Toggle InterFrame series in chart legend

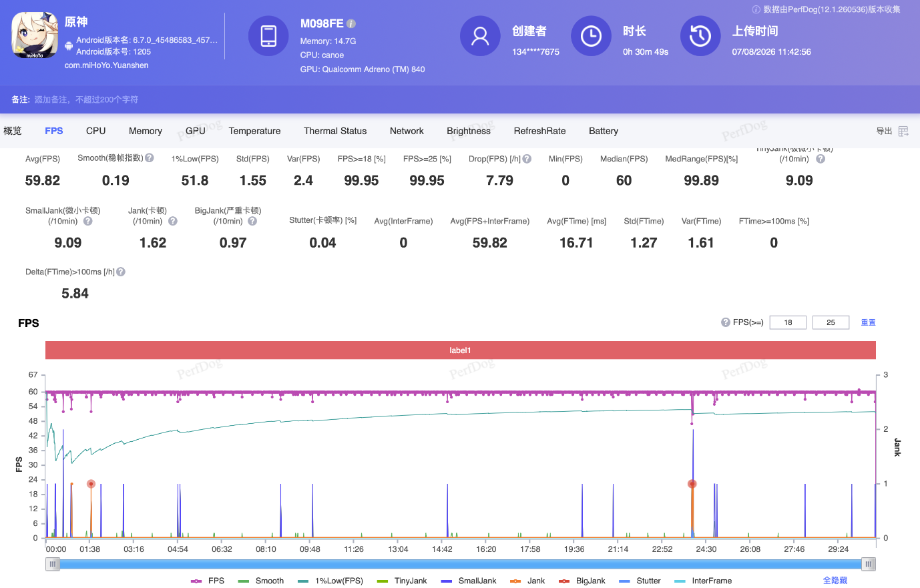703,581
